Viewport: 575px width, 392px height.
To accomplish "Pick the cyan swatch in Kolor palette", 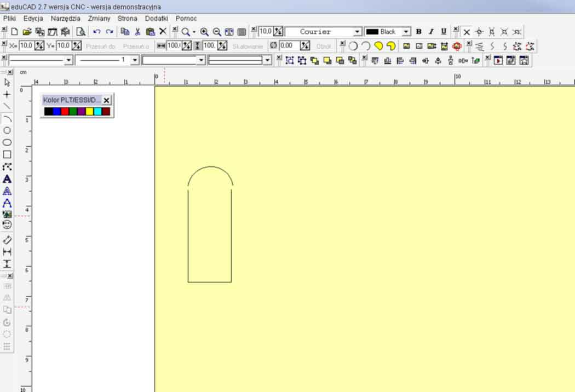I will (x=98, y=111).
